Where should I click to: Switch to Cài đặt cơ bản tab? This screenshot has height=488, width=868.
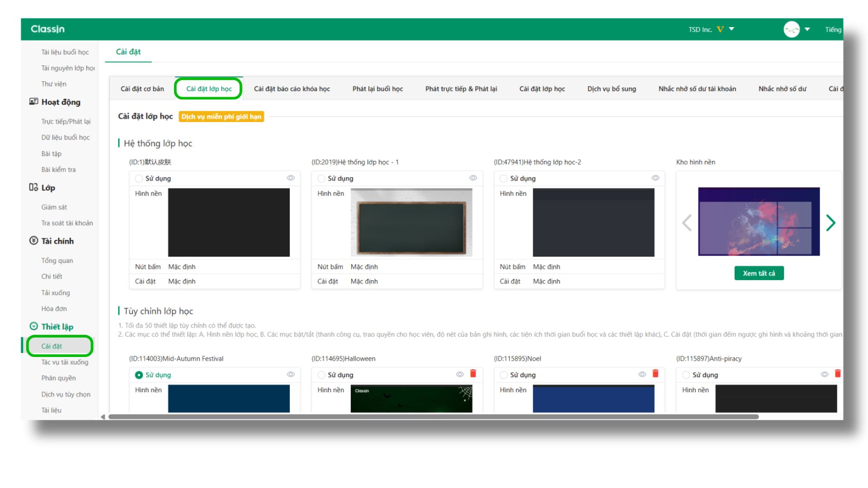tap(142, 89)
